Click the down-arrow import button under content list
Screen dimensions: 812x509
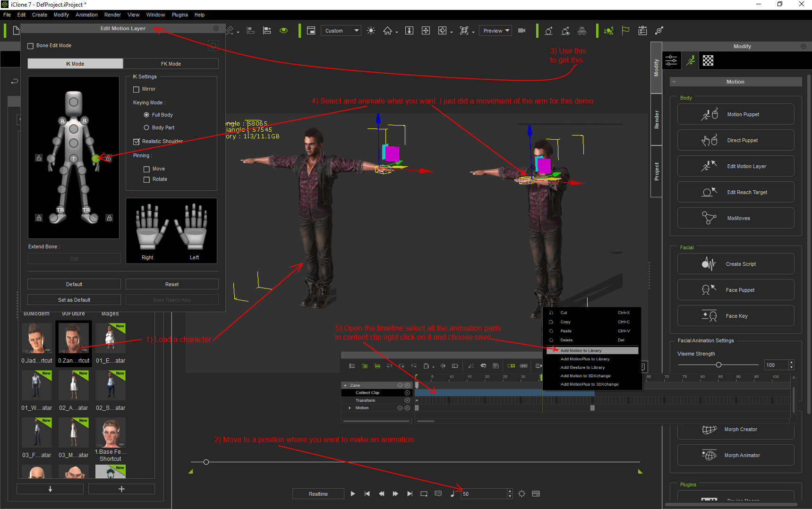[50, 489]
